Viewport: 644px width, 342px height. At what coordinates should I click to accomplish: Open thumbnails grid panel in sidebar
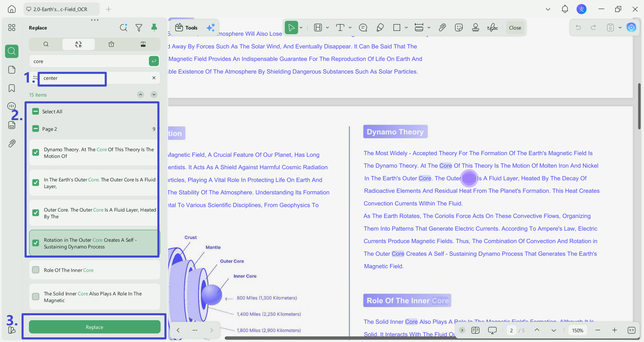click(x=12, y=27)
